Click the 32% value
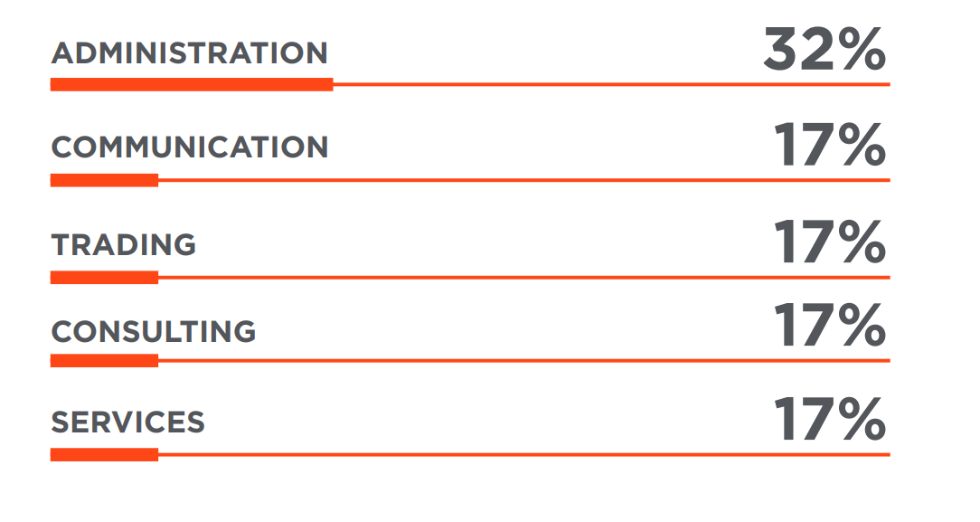The image size is (980, 522). pyautogui.click(x=825, y=49)
